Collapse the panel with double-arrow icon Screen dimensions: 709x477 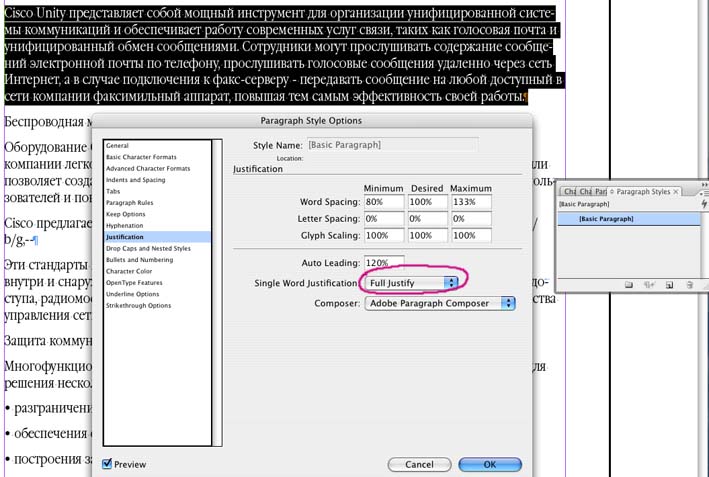click(704, 185)
